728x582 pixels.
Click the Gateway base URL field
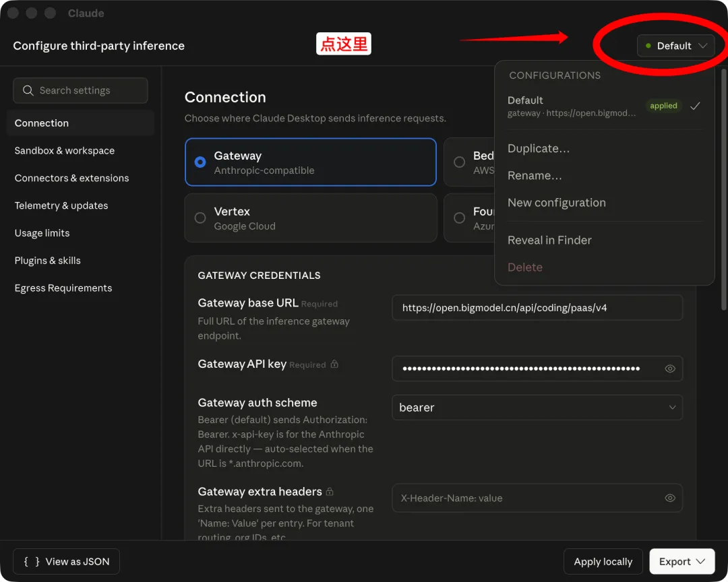click(537, 308)
